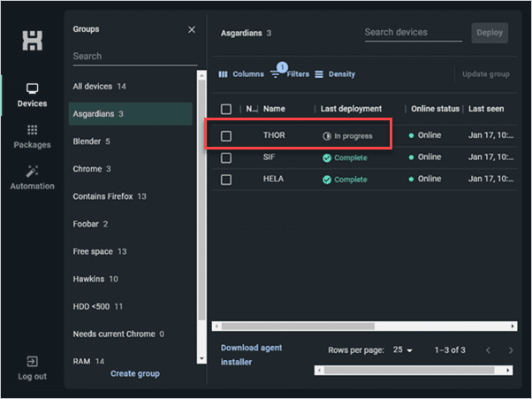Click the Log out icon
This screenshot has height=399, width=532.
pos(32,361)
